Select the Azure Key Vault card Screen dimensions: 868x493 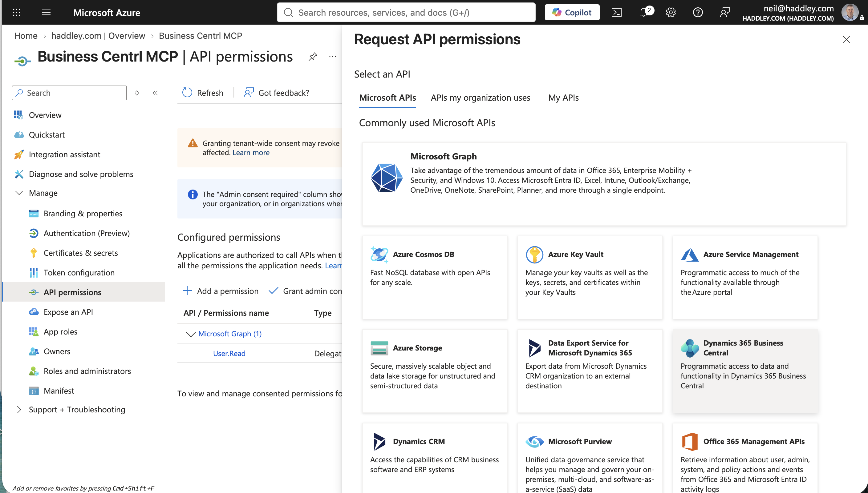[590, 278]
